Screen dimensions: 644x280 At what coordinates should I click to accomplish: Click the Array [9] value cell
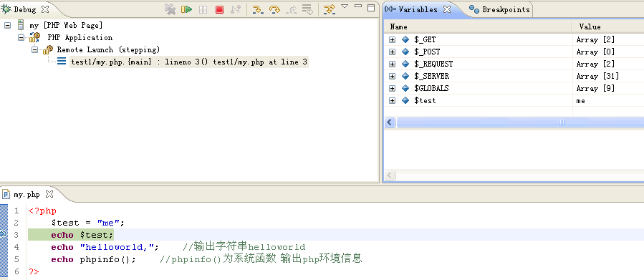coord(595,88)
